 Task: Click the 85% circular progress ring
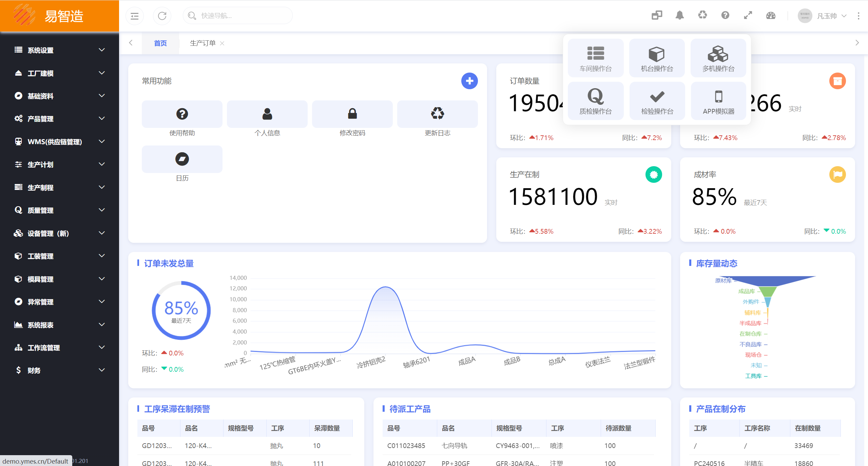coord(181,310)
